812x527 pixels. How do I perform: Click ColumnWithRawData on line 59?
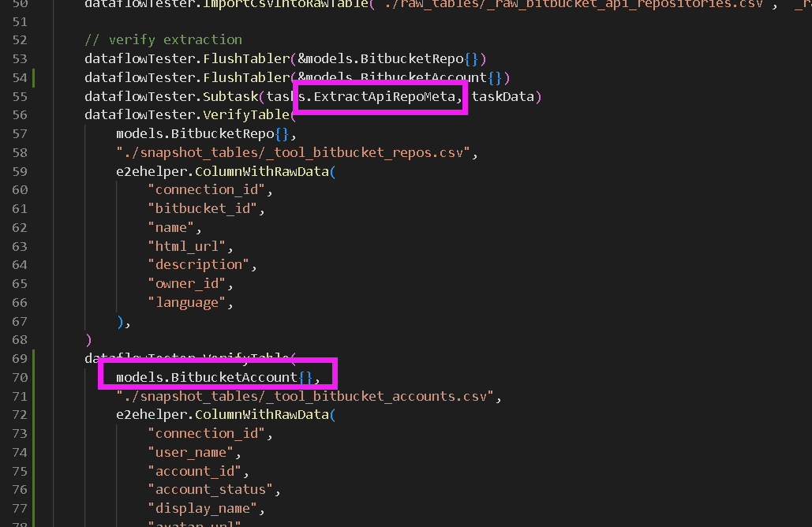click(x=261, y=171)
